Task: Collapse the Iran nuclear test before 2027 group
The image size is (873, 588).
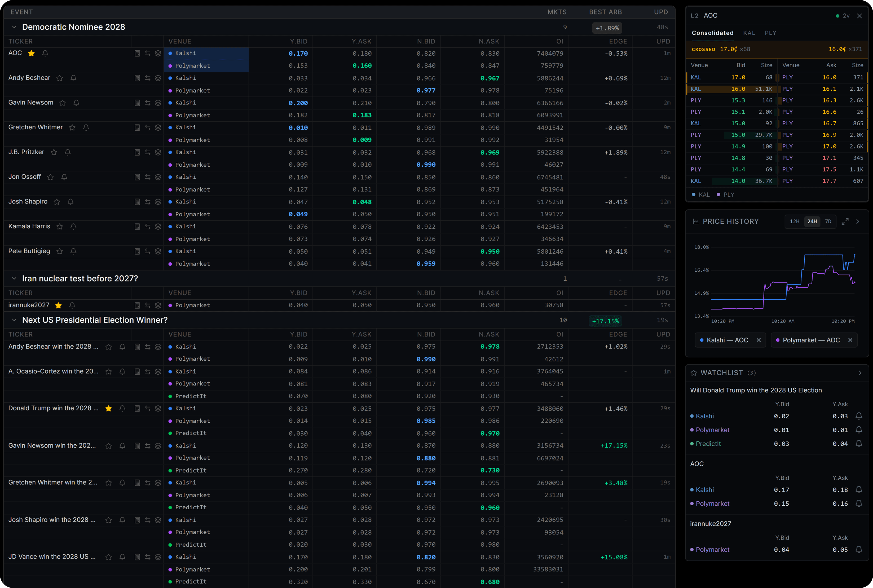Action: pos(14,278)
